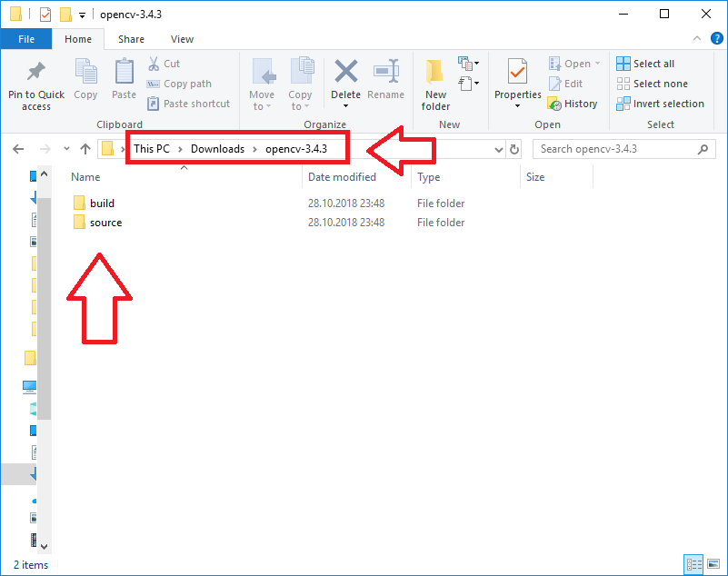Switch to large icons view in status bar
Screen dimensions: 728x576
713,564
